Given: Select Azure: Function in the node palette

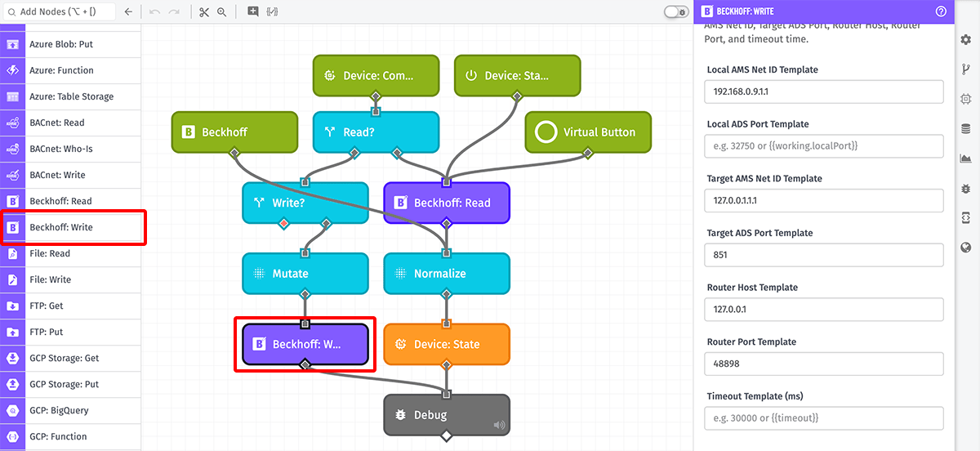Looking at the screenshot, I should tap(70, 70).
